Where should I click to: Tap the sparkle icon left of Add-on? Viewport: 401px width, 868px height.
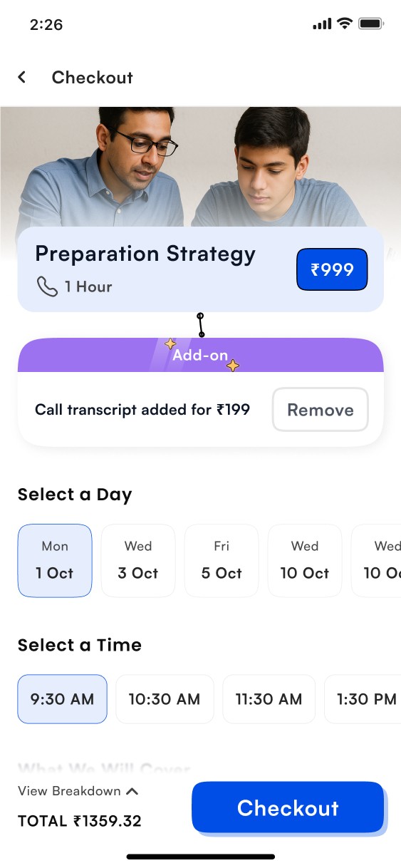click(x=170, y=344)
